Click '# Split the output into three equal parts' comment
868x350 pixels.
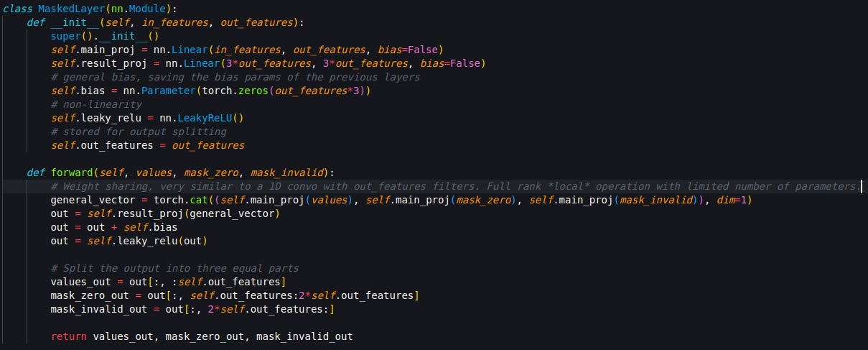pyautogui.click(x=174, y=268)
